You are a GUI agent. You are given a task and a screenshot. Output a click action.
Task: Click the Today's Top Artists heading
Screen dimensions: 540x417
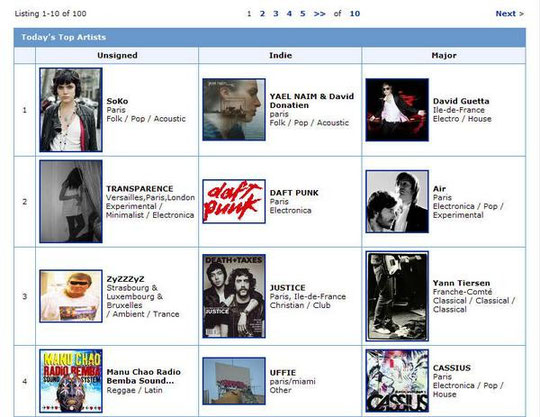click(x=63, y=37)
